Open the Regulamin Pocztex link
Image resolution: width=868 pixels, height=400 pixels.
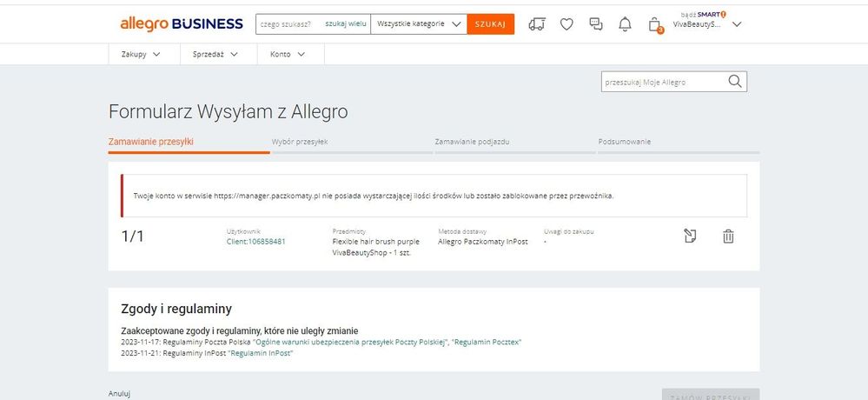point(487,343)
